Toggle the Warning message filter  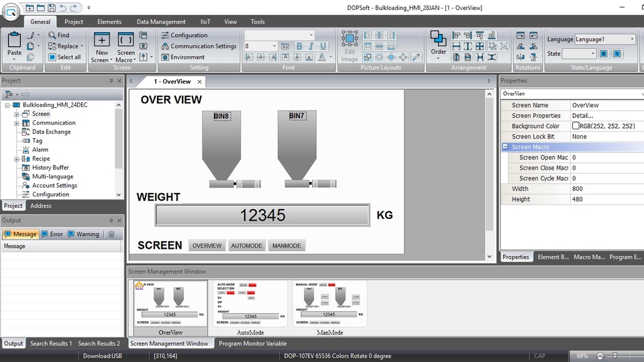click(x=83, y=234)
